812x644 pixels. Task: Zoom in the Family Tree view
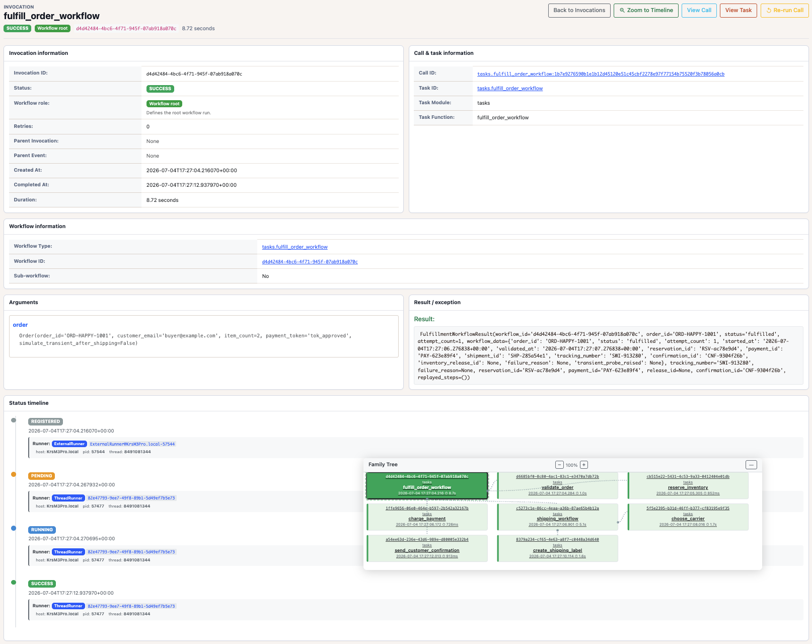click(584, 465)
